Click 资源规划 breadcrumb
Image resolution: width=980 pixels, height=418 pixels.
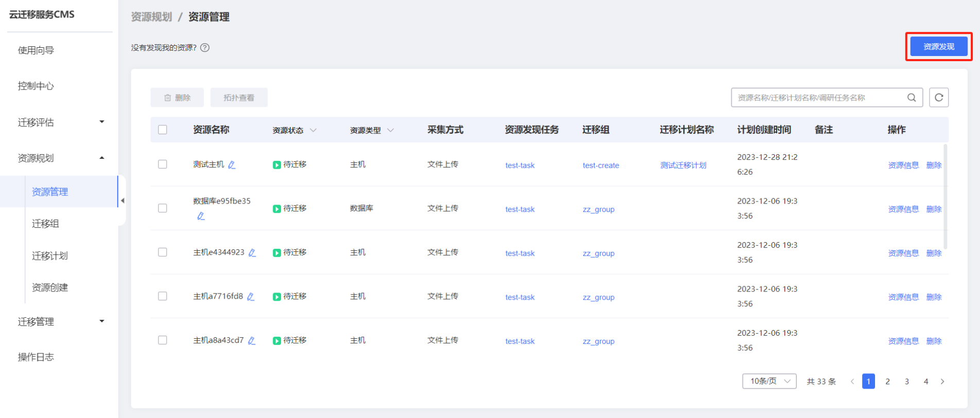pyautogui.click(x=151, y=17)
